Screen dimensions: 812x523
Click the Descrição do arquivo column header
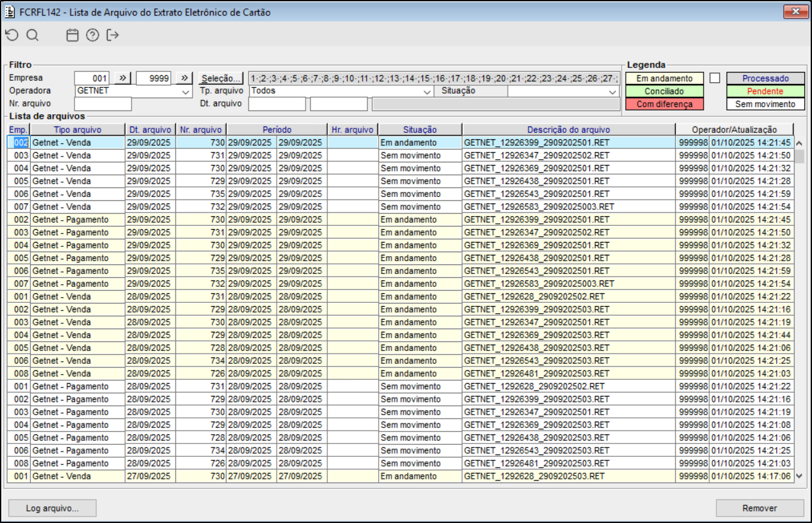568,130
